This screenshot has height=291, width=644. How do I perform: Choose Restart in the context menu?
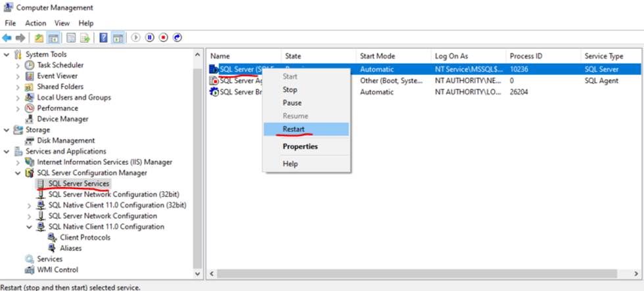coord(306,129)
